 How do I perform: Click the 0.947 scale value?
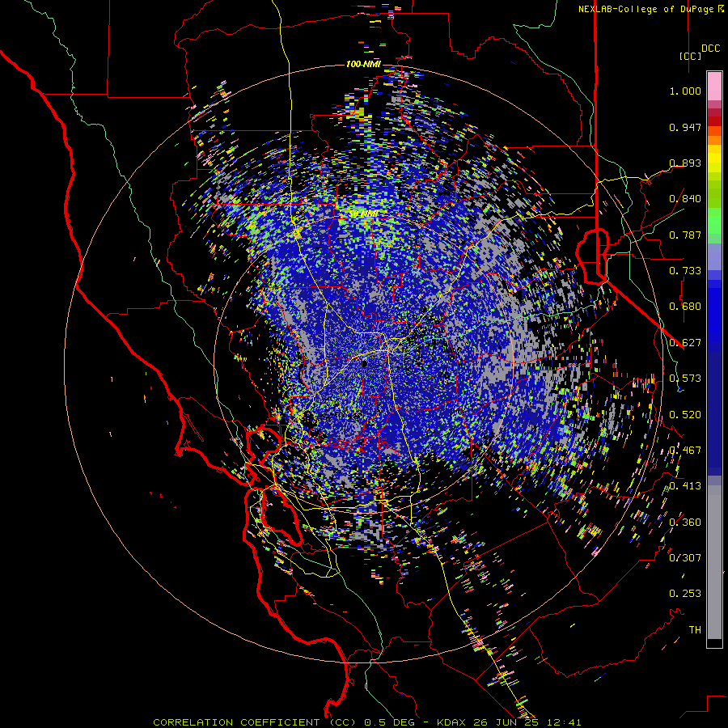coord(685,127)
